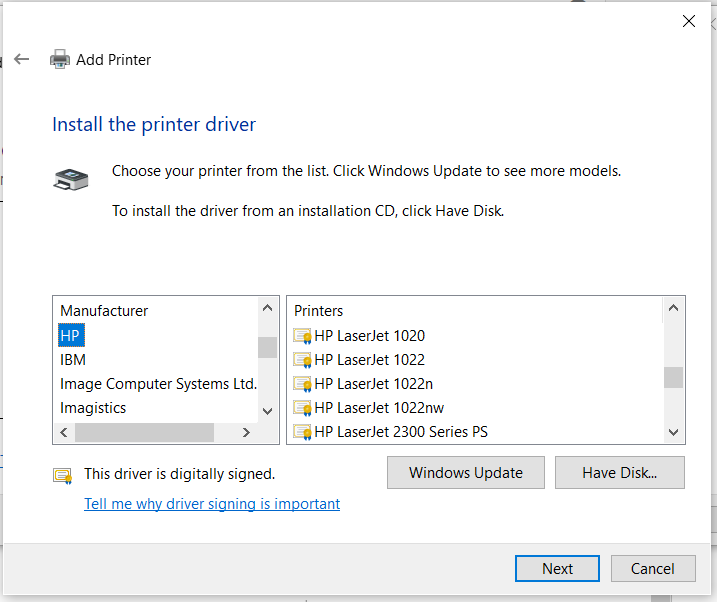Image resolution: width=717 pixels, height=602 pixels.
Task: Select Image Computer Systems Ltd. manufacturer
Action: 158,384
